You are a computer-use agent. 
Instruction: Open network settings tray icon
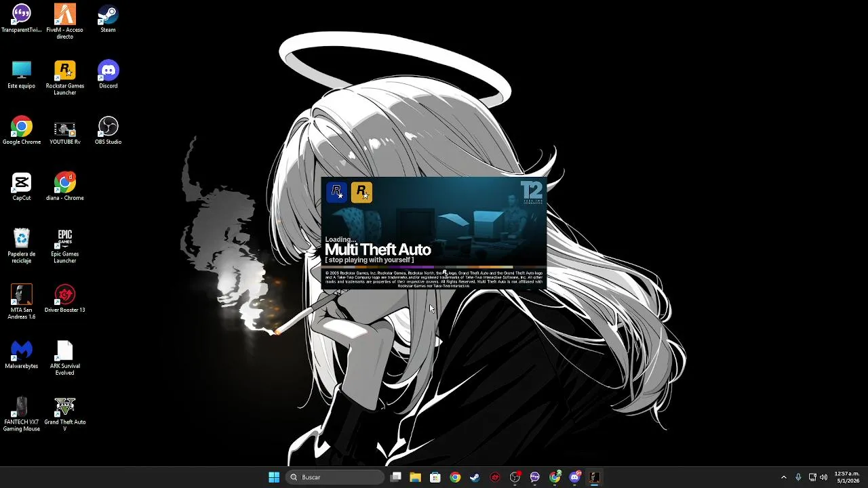coord(812,477)
